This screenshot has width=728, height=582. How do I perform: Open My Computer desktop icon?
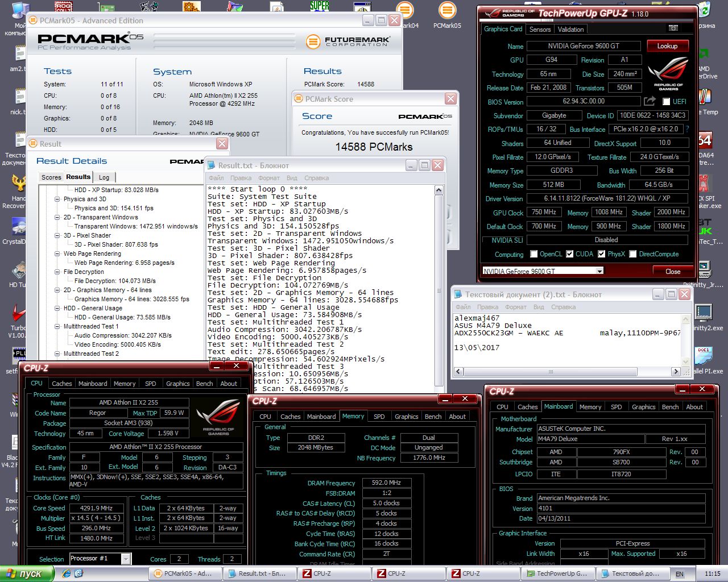pyautogui.click(x=19, y=11)
